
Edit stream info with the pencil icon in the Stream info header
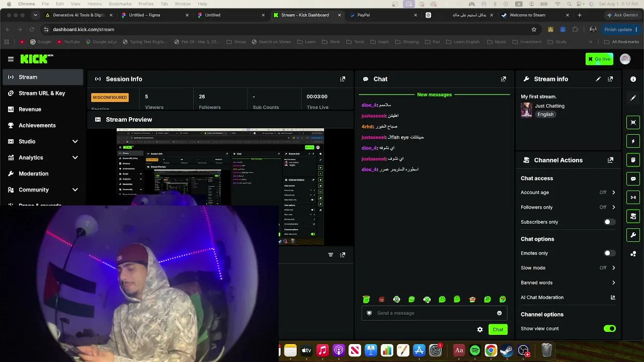598,79
